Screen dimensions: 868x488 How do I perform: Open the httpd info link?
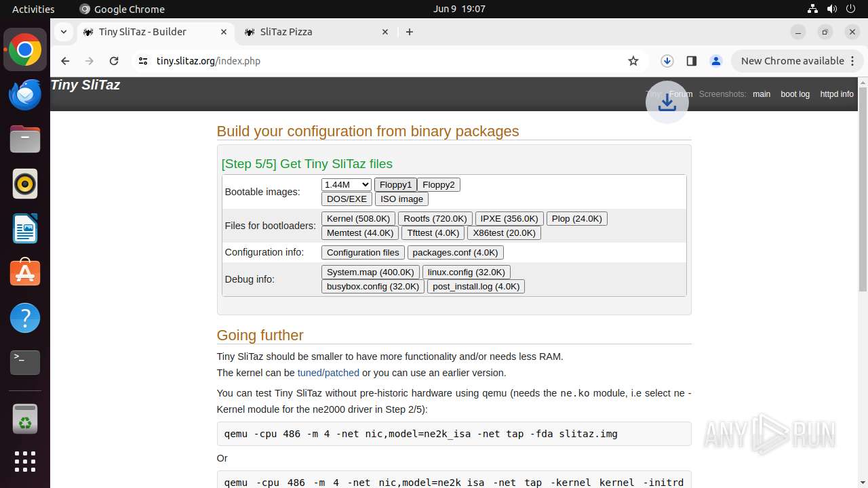[837, 94]
